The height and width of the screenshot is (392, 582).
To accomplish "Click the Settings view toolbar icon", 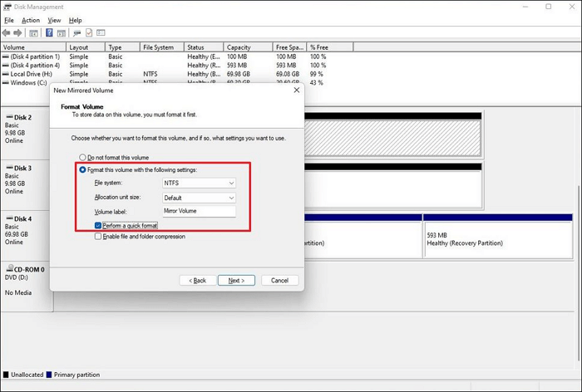I will 101,32.
